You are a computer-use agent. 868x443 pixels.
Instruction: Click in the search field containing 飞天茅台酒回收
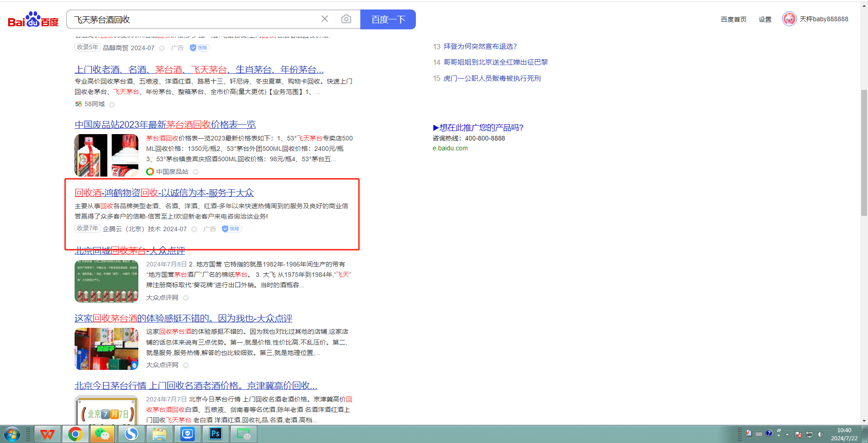[x=194, y=19]
